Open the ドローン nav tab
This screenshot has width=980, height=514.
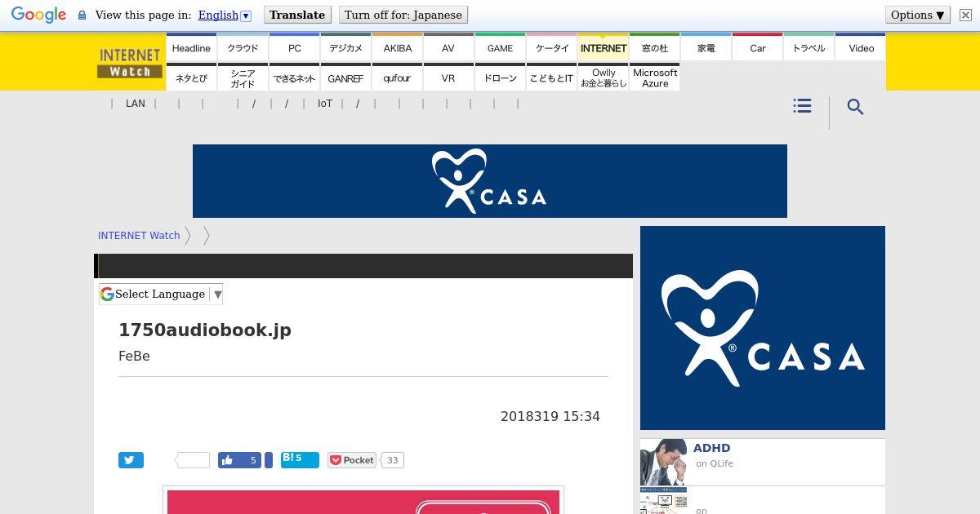(x=500, y=78)
